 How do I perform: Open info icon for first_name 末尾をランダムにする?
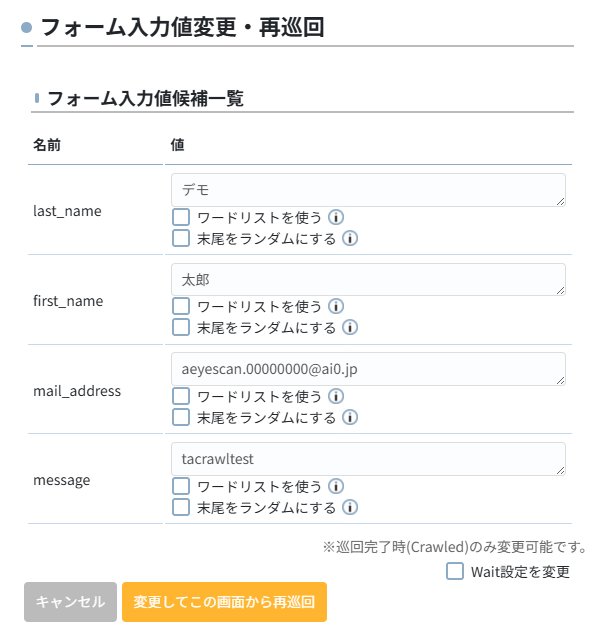(x=350, y=328)
